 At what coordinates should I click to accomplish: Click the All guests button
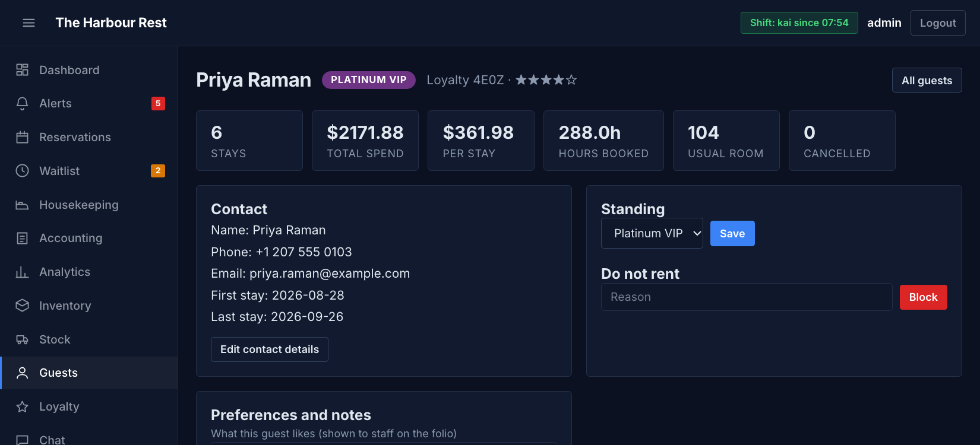click(x=927, y=80)
